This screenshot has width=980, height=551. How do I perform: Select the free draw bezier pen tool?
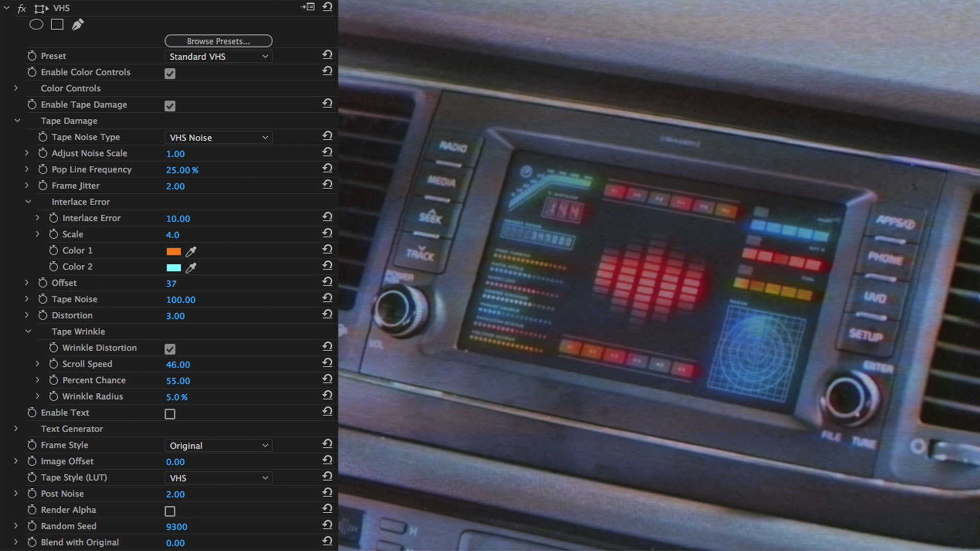(78, 24)
